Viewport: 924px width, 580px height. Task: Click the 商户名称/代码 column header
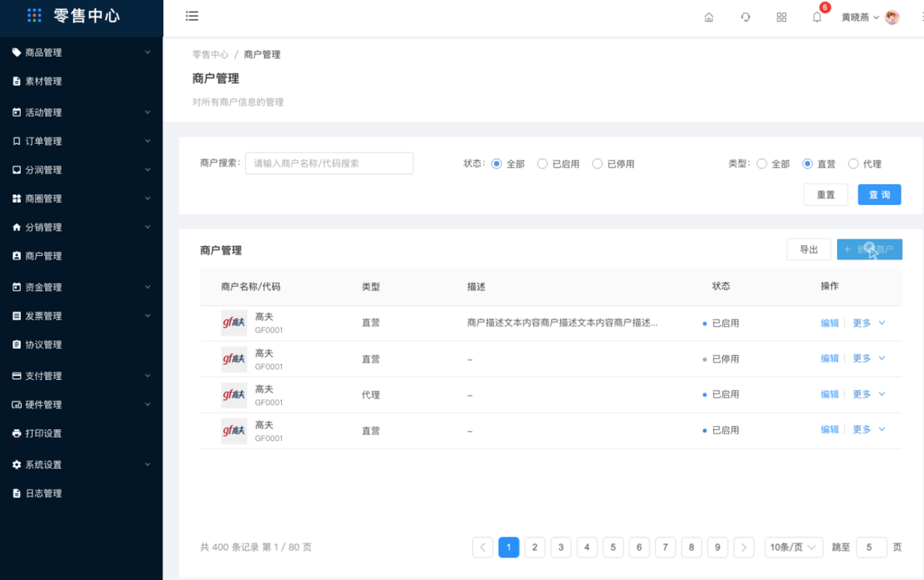[x=250, y=286]
